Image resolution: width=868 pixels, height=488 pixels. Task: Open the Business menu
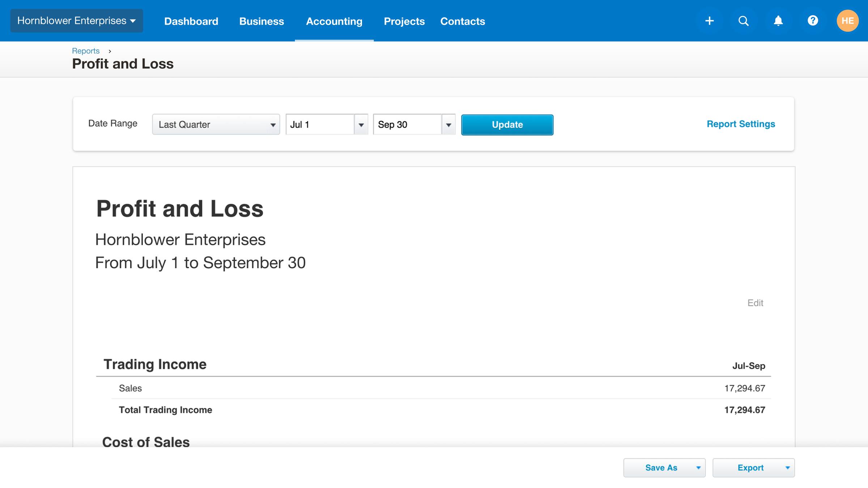[x=261, y=21]
